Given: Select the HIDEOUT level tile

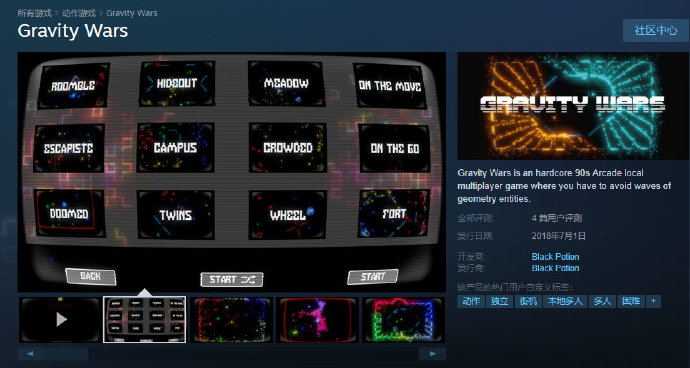Looking at the screenshot, I should pyautogui.click(x=177, y=83).
